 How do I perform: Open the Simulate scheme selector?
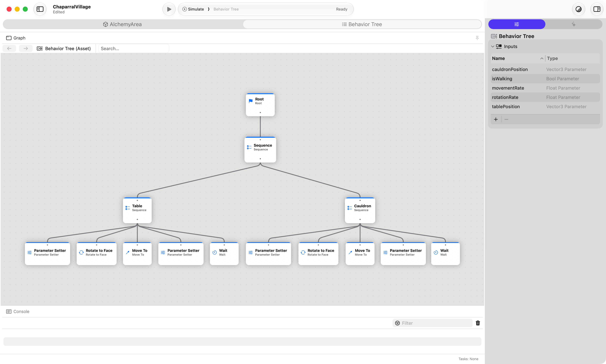click(x=193, y=9)
